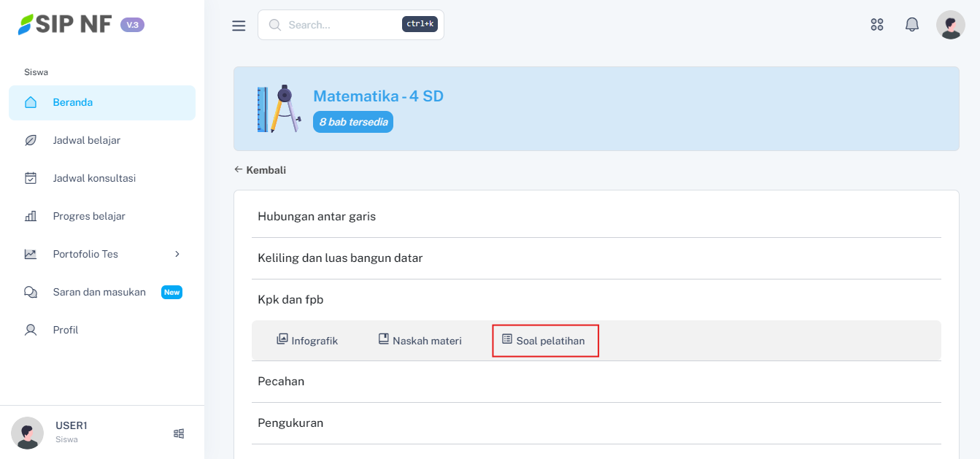Open the apps grid icon
The height and width of the screenshot is (459, 980).
[877, 25]
